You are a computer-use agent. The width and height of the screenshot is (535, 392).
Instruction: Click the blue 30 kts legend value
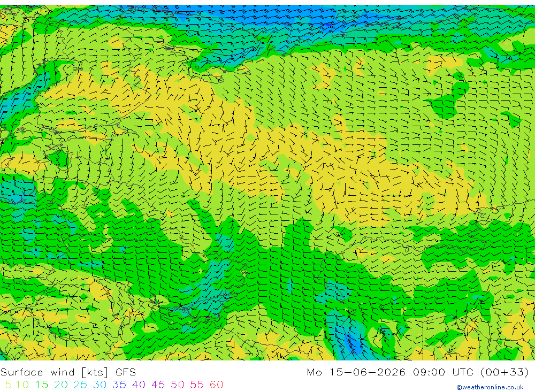pos(100,385)
